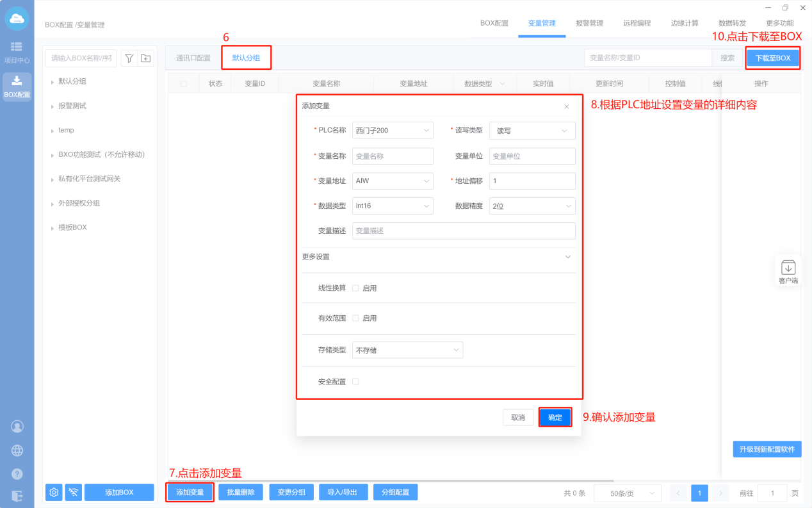
Task: Open the user profile icon in sidebar
Action: [17, 427]
